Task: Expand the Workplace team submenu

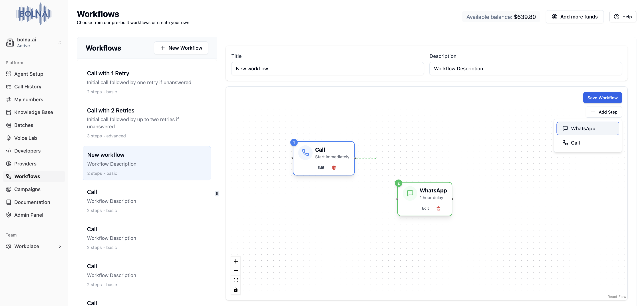Action: (60, 246)
